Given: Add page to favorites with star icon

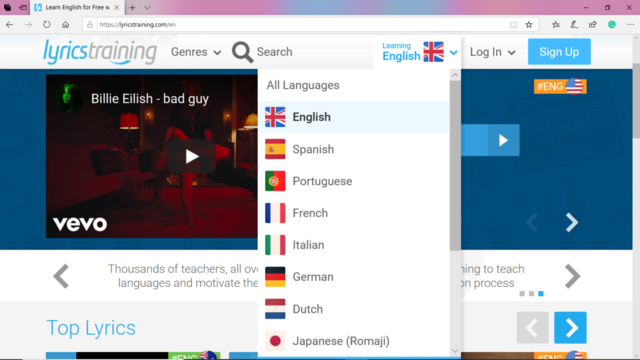Looking at the screenshot, I should pyautogui.click(x=529, y=24).
